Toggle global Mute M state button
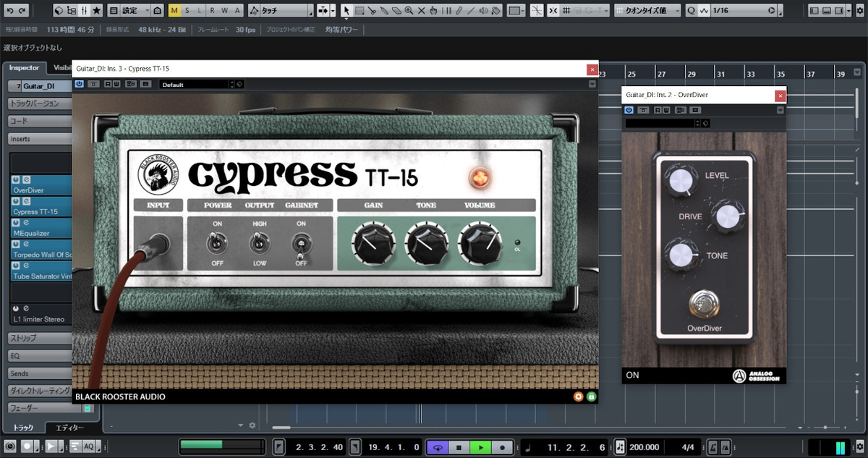The image size is (868, 458). 174,11
